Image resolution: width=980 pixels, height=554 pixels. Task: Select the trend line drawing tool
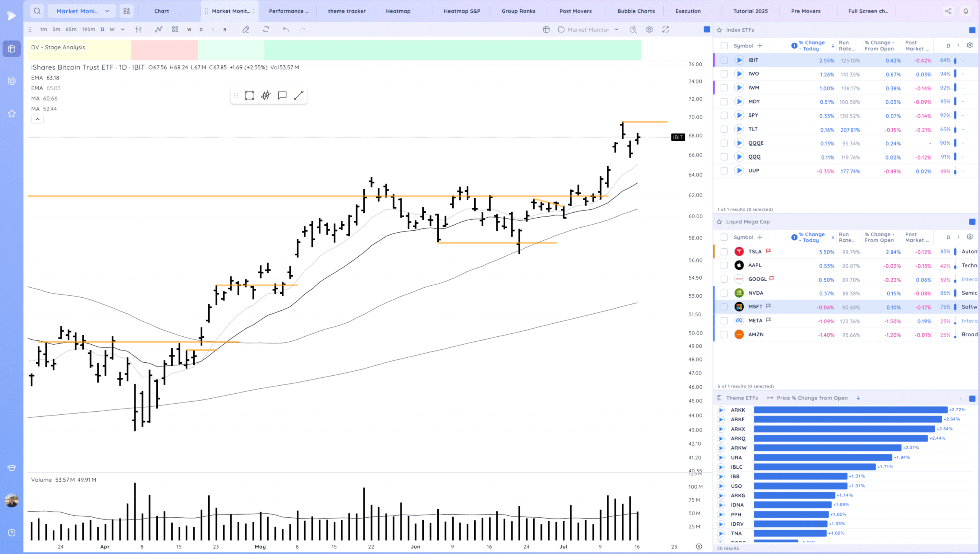tap(299, 96)
